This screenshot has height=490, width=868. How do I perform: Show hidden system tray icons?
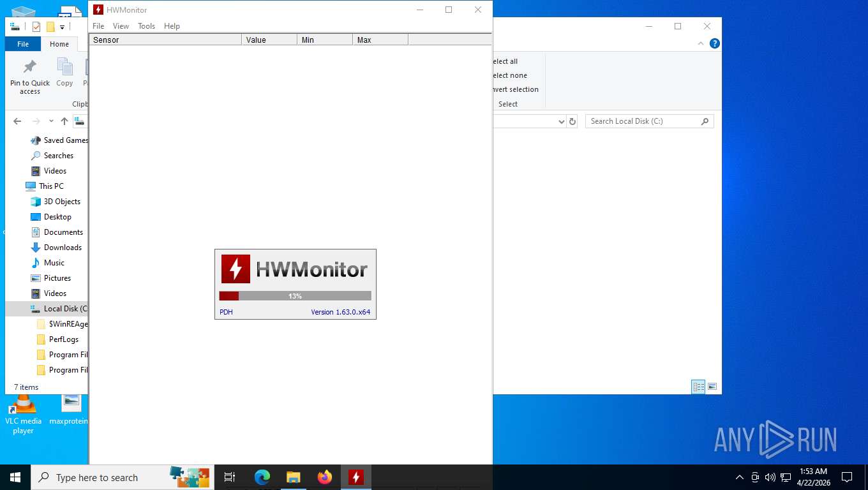(740, 477)
